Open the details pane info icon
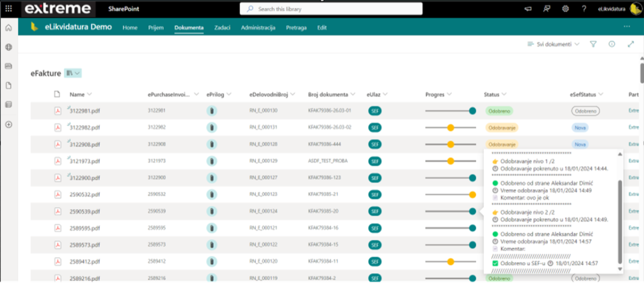The height and width of the screenshot is (283, 644). pos(611,44)
